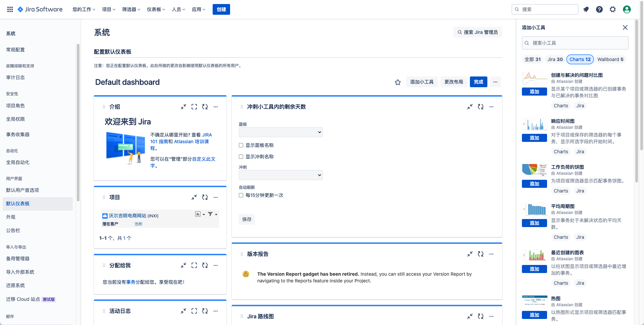Open the settings gear icon
The image size is (644, 325).
coord(613,9)
